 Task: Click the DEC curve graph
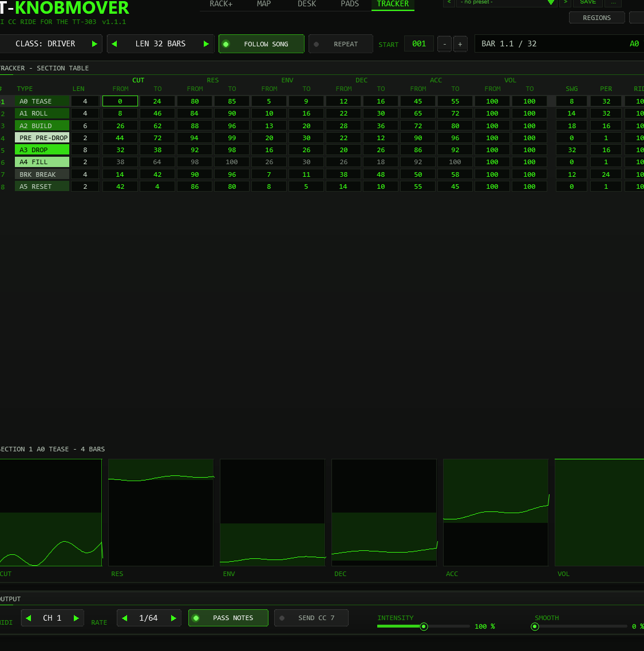coord(384,513)
